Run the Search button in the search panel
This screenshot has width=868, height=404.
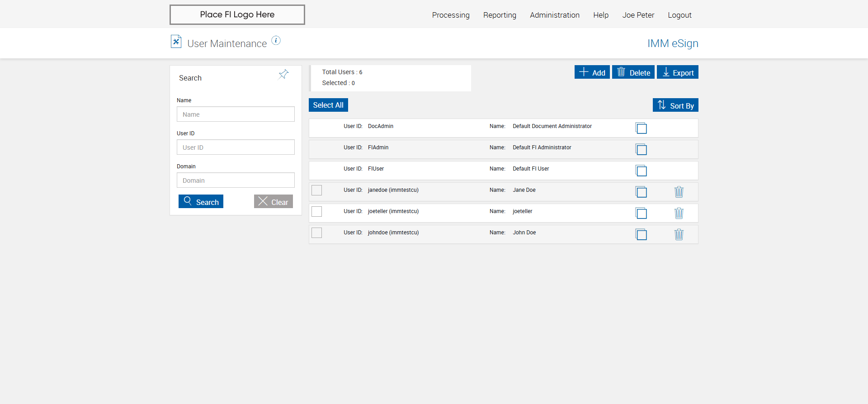[x=201, y=201]
